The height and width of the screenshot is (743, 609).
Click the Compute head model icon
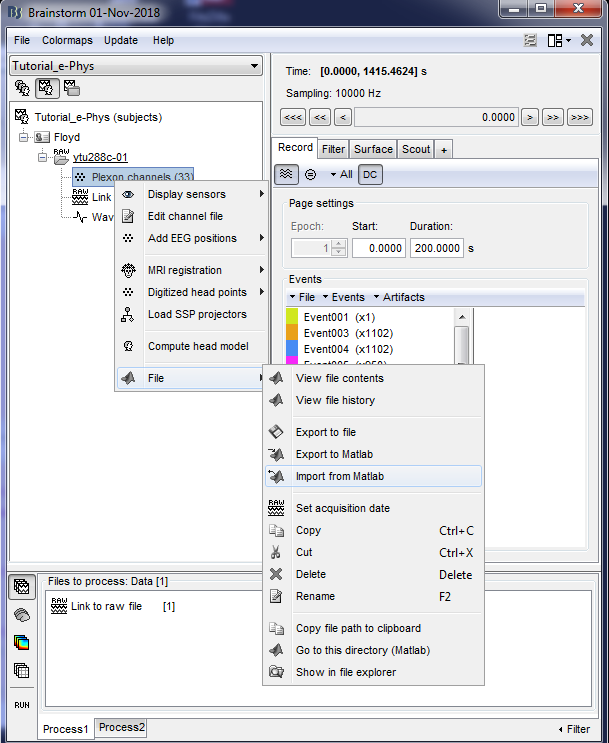(x=128, y=346)
